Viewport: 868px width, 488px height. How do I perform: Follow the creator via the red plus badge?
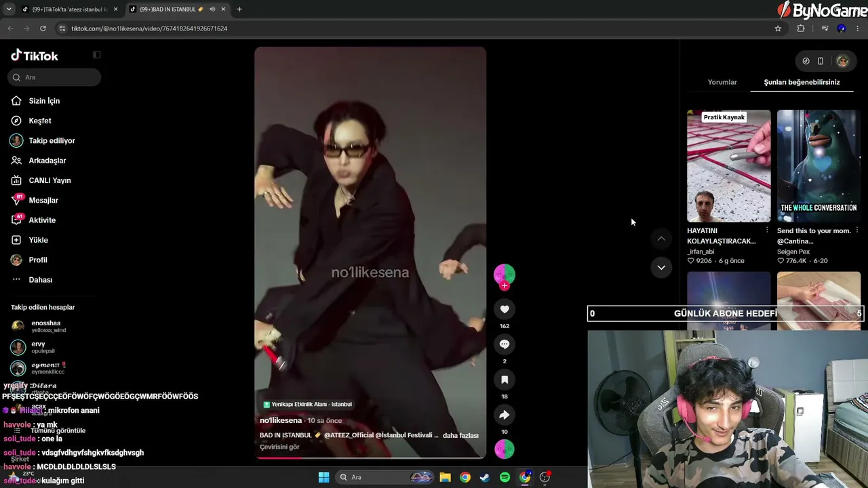(505, 286)
